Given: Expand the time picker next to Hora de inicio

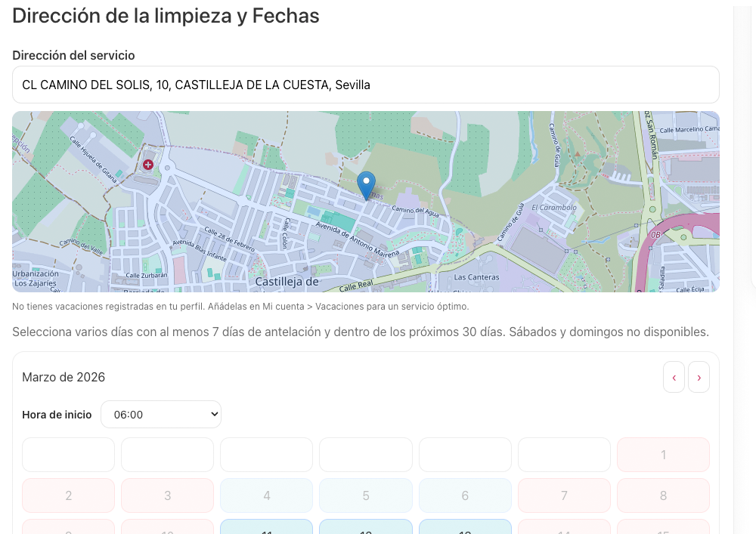Looking at the screenshot, I should [x=161, y=414].
